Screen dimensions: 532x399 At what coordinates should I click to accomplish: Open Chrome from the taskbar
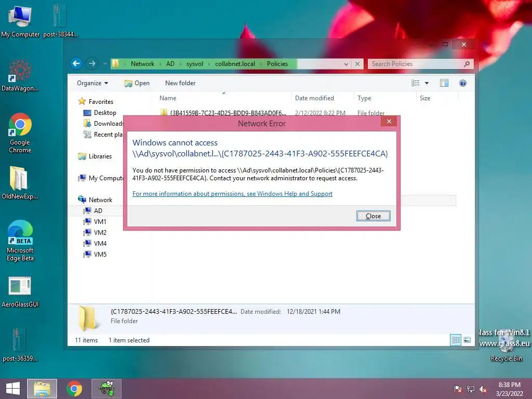coord(74,389)
